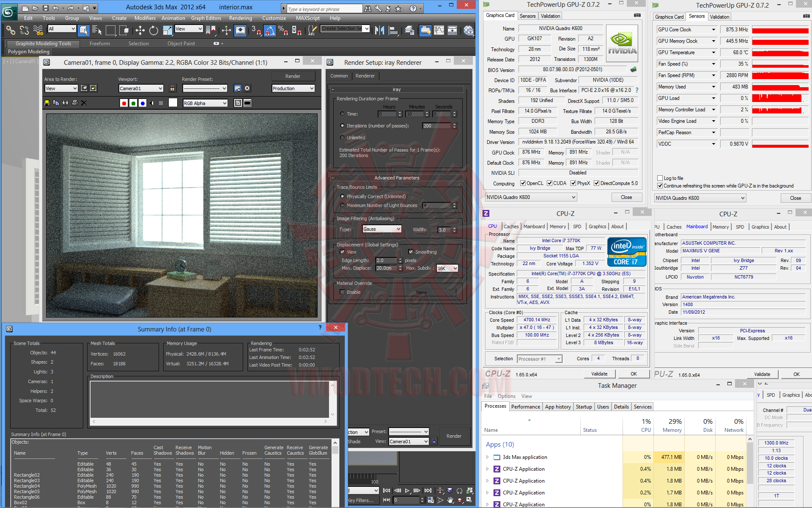Save the rendered image with disk icon
The image size is (812, 508).
pos(47,103)
